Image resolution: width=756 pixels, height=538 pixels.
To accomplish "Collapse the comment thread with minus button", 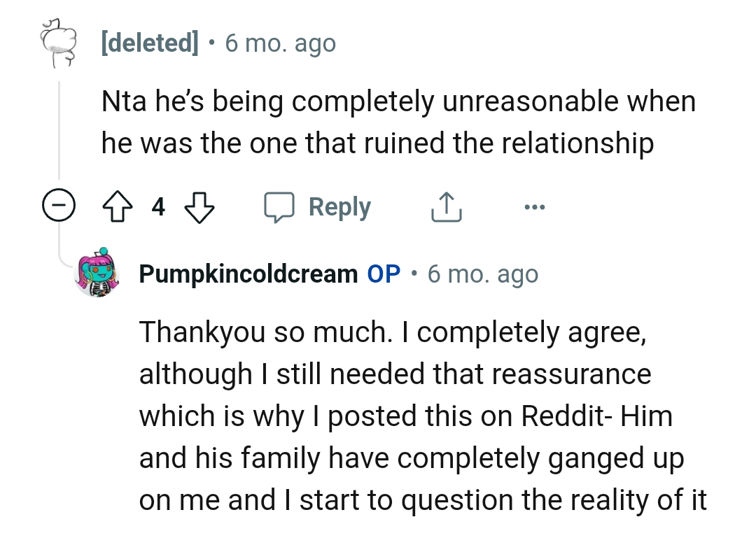I will click(59, 206).
